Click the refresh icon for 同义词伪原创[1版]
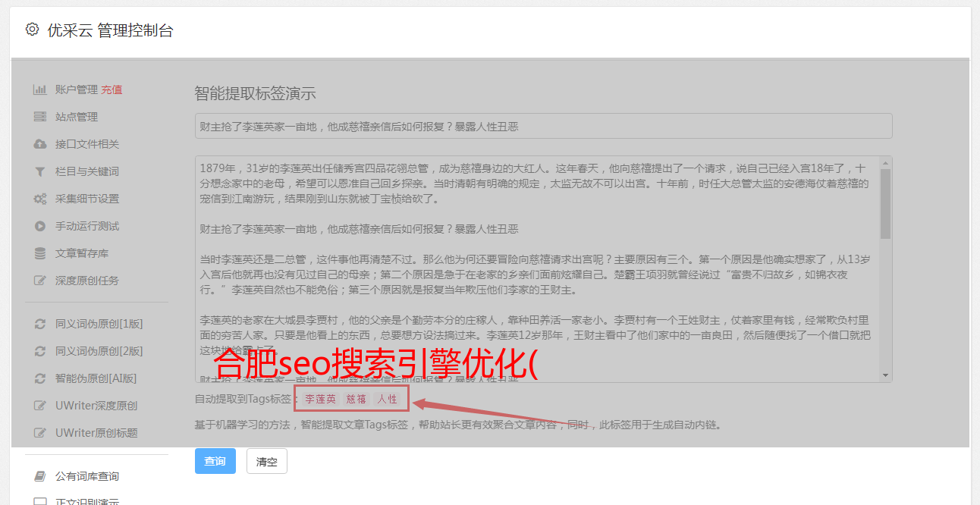Screen dimensions: 980x505 coord(40,324)
